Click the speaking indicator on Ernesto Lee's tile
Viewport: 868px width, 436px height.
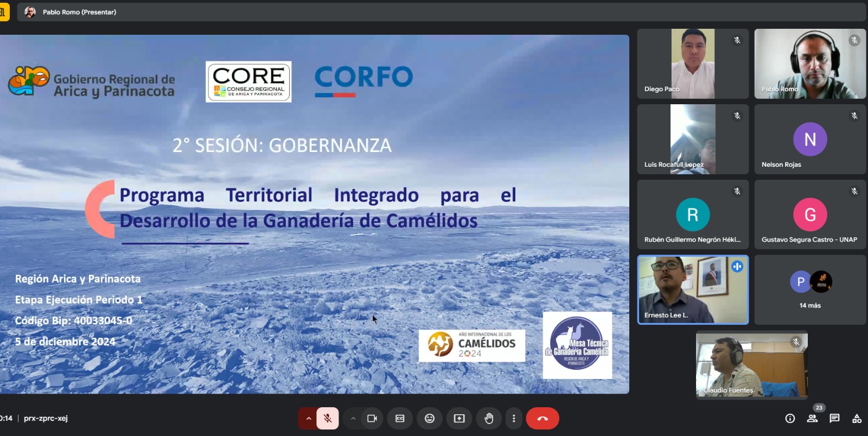coord(737,267)
